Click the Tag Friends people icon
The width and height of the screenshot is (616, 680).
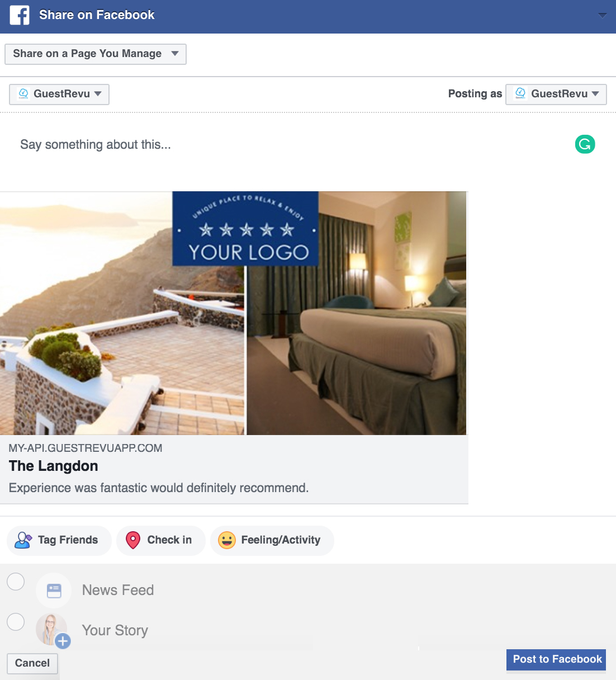point(23,540)
